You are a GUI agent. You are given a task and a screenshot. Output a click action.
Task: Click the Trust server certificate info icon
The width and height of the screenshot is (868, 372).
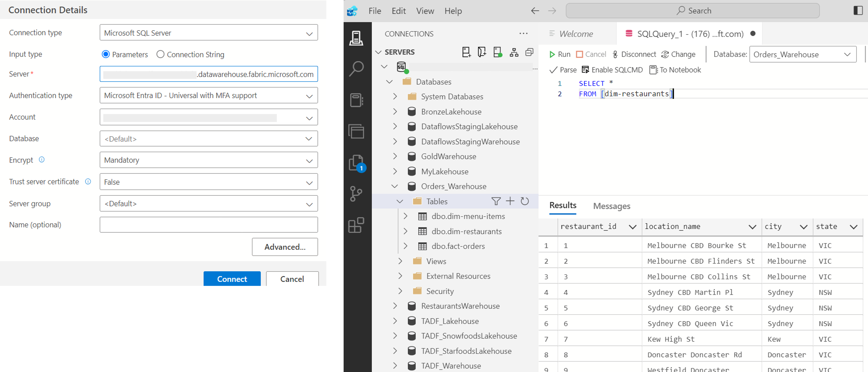point(88,181)
